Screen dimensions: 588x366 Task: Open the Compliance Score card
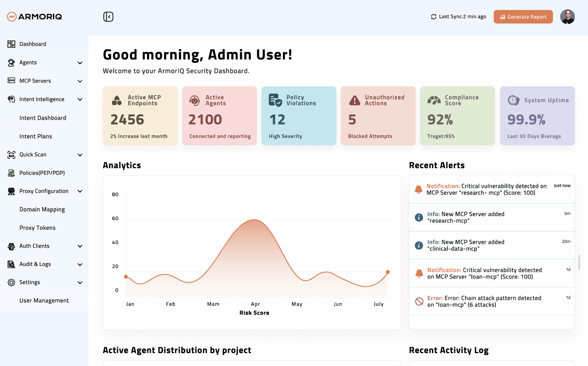tap(457, 116)
